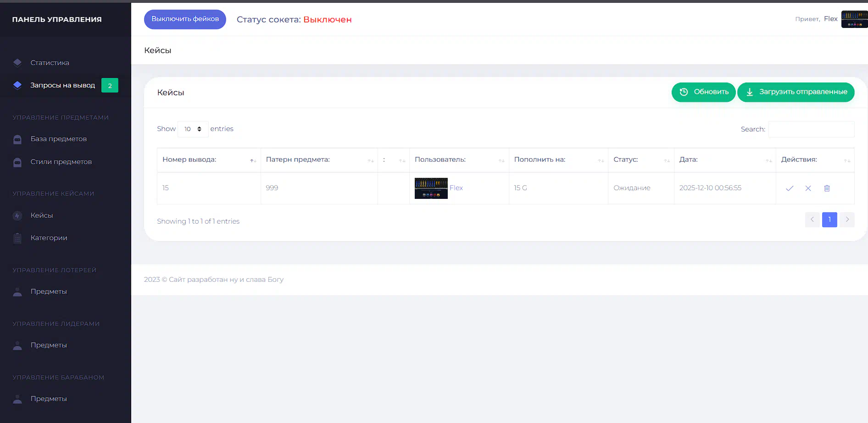The width and height of the screenshot is (868, 423).
Task: Sort table by Номер вывода column
Action: click(208, 160)
